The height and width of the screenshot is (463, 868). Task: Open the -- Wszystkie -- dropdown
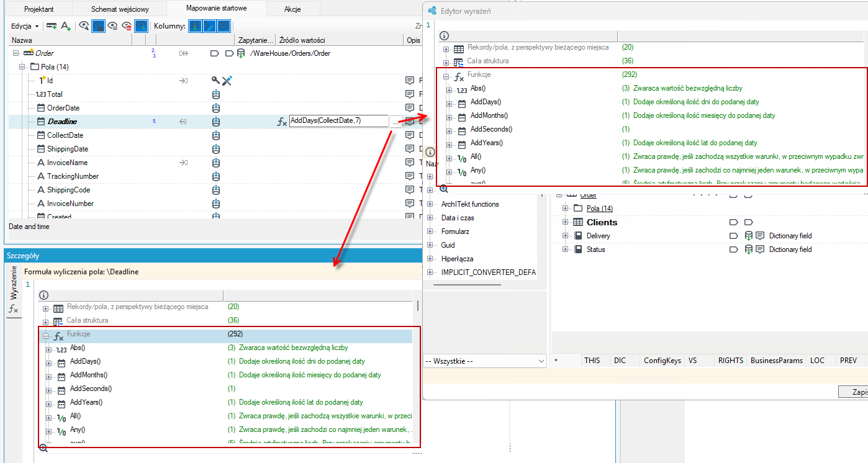click(x=484, y=361)
